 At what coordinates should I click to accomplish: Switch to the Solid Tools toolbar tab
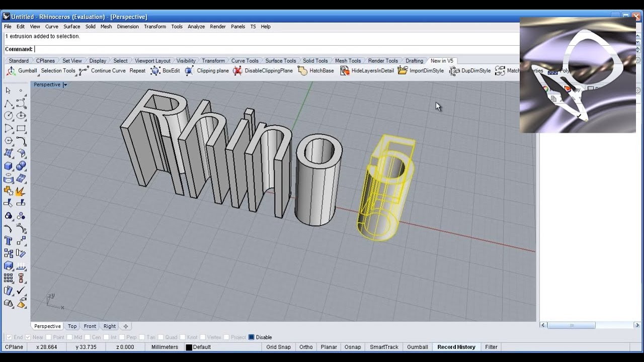(315, 61)
